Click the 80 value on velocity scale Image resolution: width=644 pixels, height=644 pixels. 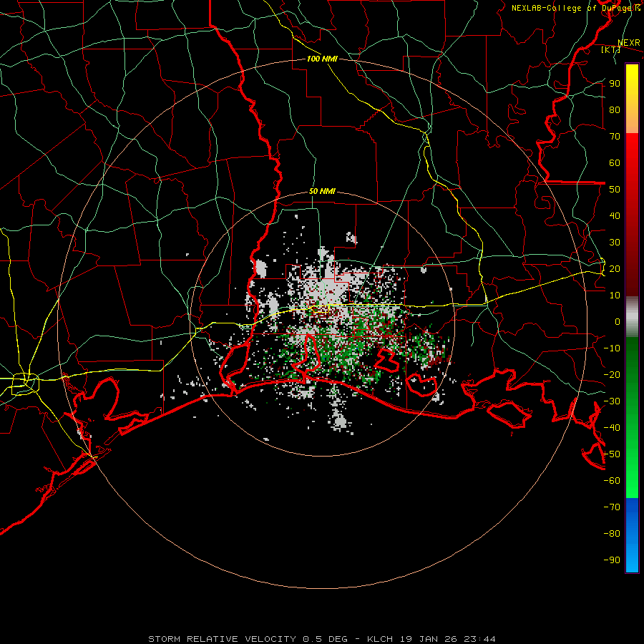[x=615, y=109]
